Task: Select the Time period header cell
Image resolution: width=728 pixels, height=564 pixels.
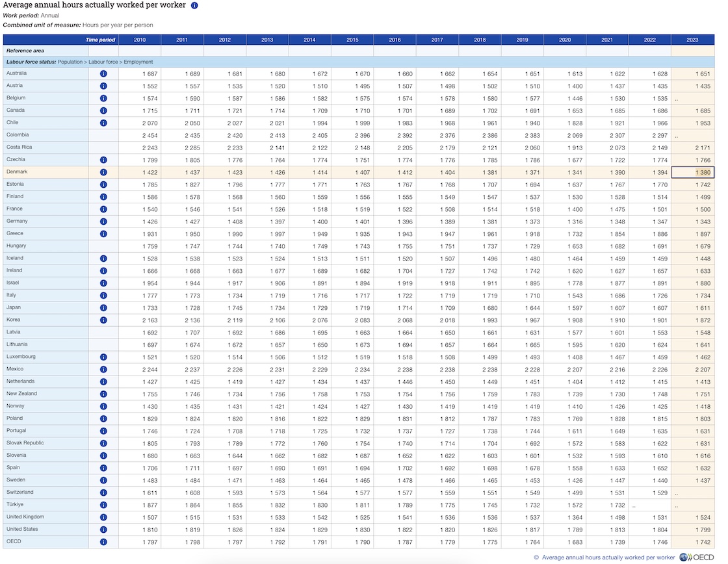Action: point(101,40)
